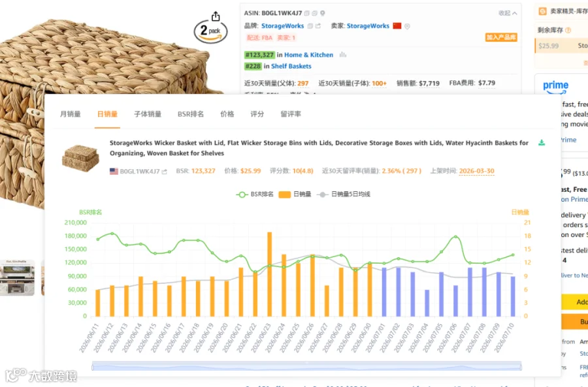This screenshot has height=387, width=588.
Task: Click the 2 pack badge on product image
Action: [x=211, y=31]
